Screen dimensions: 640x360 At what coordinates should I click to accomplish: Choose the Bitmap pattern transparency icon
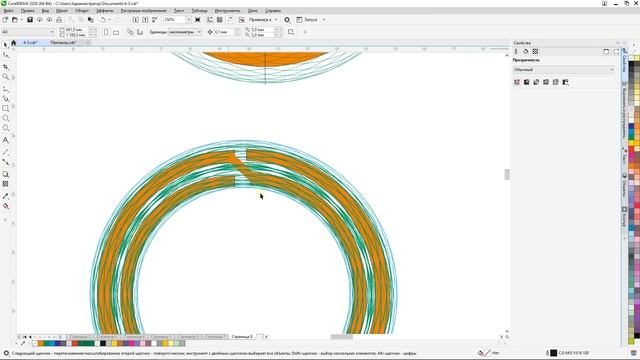(x=556, y=82)
